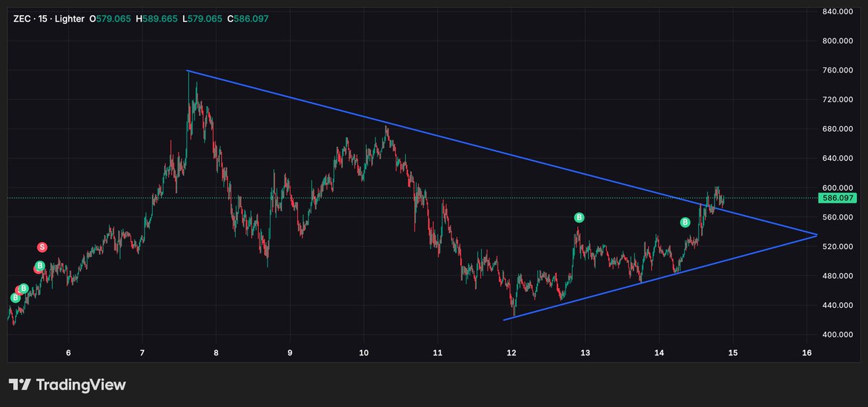Click date label 9 on time axis

click(290, 353)
